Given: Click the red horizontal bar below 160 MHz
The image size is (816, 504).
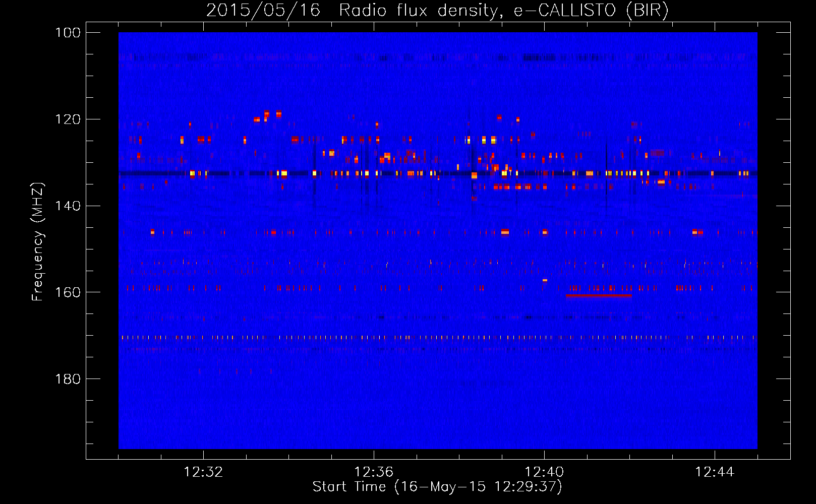Looking at the screenshot, I should (599, 296).
